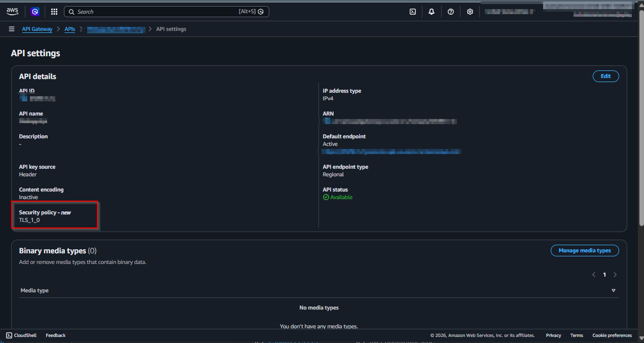Open Cookie preferences in the footer

point(612,335)
